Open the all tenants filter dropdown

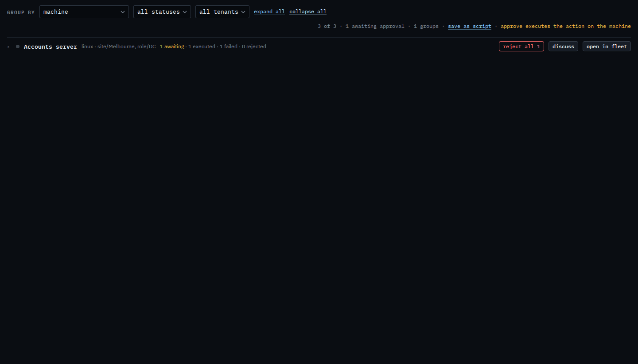point(222,12)
